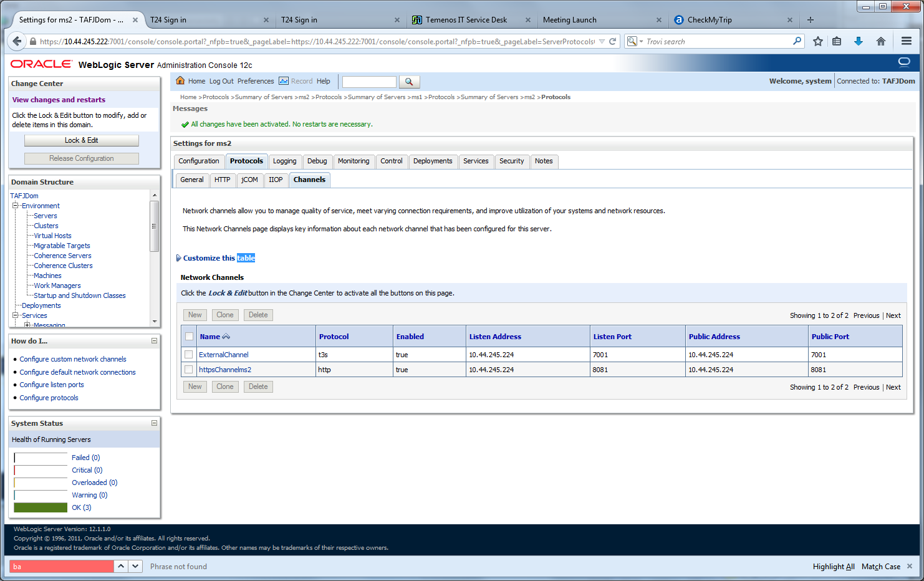Open Clusters in Domain Structure tree
The width and height of the screenshot is (924, 581).
[x=46, y=226]
